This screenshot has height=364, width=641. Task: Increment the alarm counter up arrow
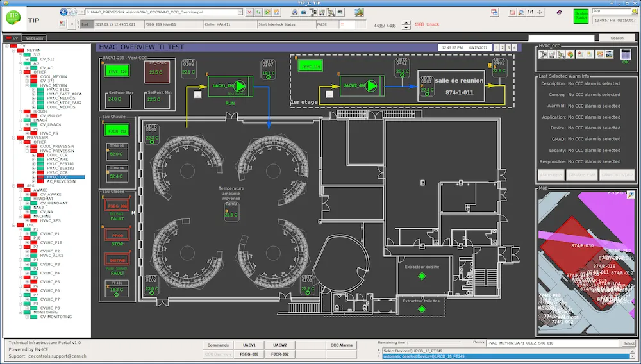point(406,23)
